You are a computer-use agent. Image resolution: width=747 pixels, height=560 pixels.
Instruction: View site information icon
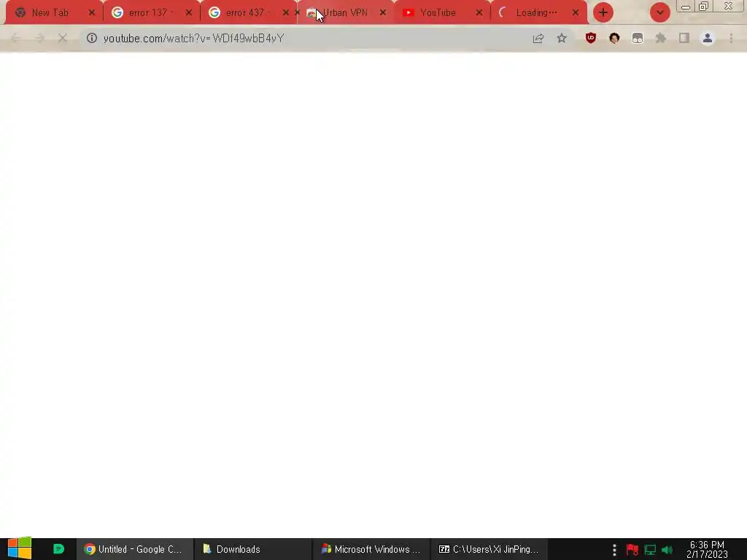[x=91, y=38]
